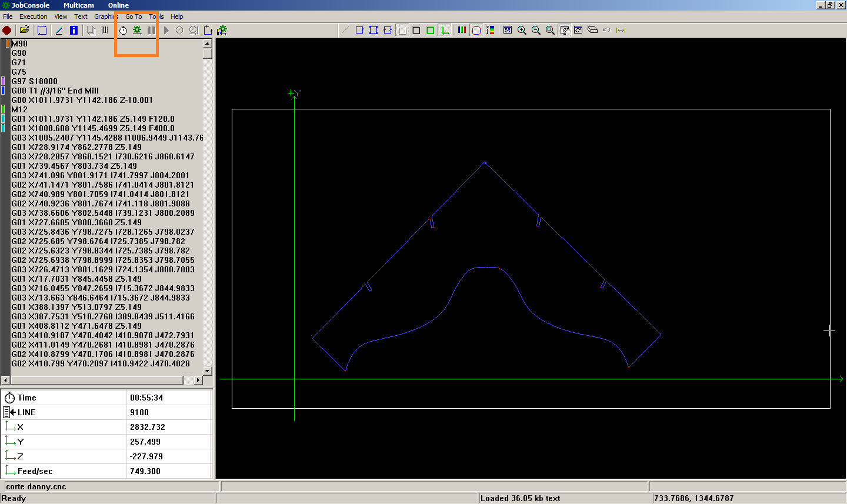Pause execution with the pause button
The width and height of the screenshot is (847, 504).
point(151,30)
